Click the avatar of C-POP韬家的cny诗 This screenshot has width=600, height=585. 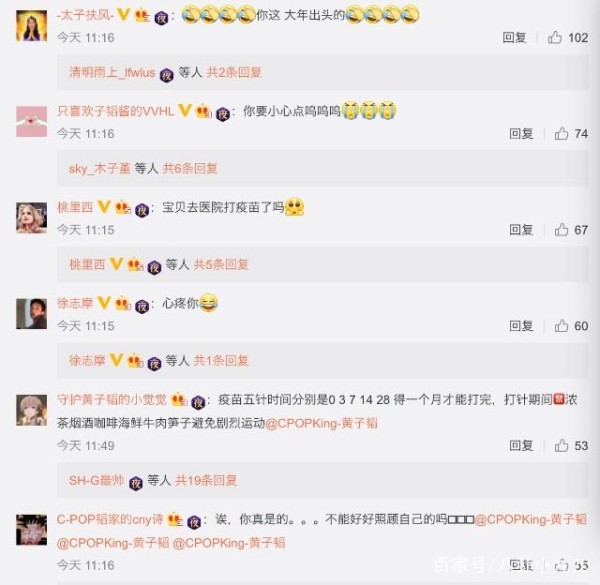click(31, 530)
